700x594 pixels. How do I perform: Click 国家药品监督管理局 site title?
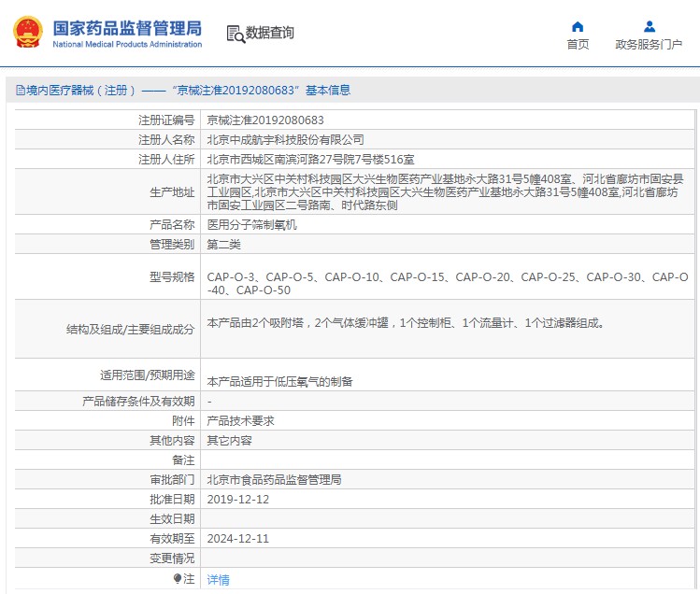pos(127,28)
